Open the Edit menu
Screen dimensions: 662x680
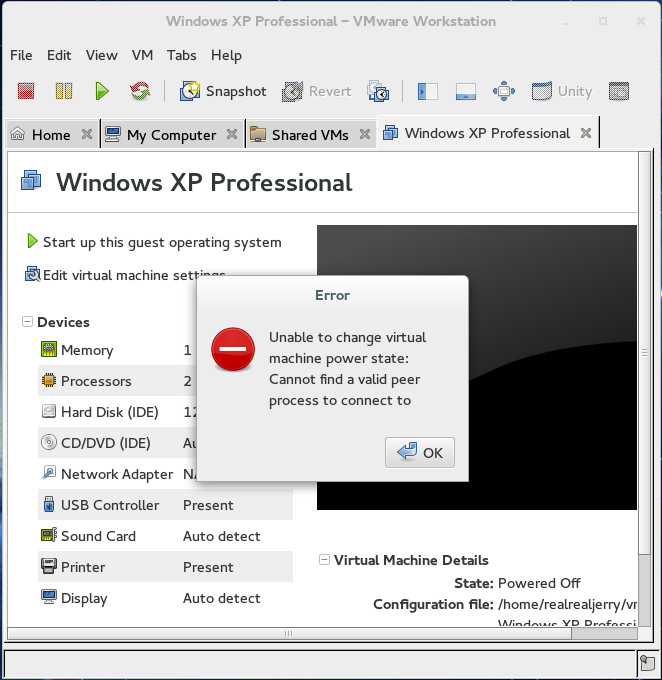59,56
